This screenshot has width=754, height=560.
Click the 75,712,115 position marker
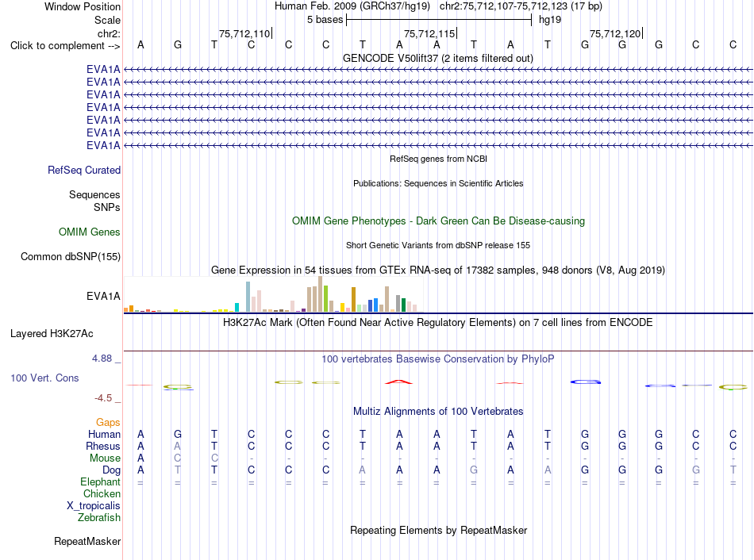(430, 33)
